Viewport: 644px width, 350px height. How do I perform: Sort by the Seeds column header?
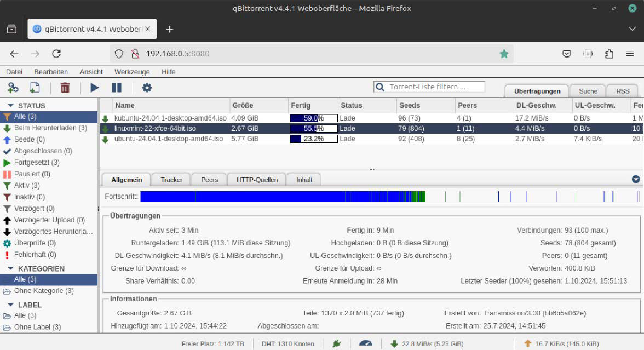[426, 106]
